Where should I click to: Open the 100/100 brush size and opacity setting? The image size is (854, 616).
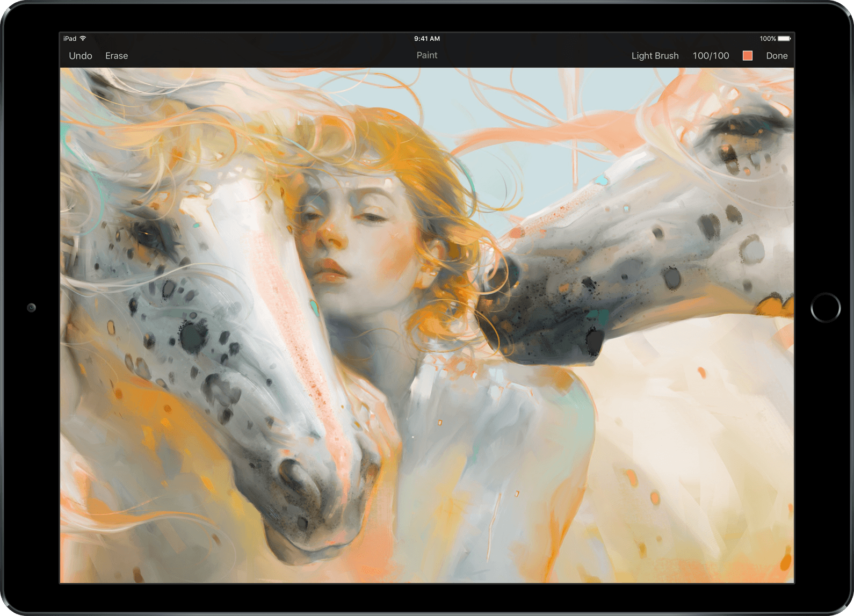click(711, 56)
